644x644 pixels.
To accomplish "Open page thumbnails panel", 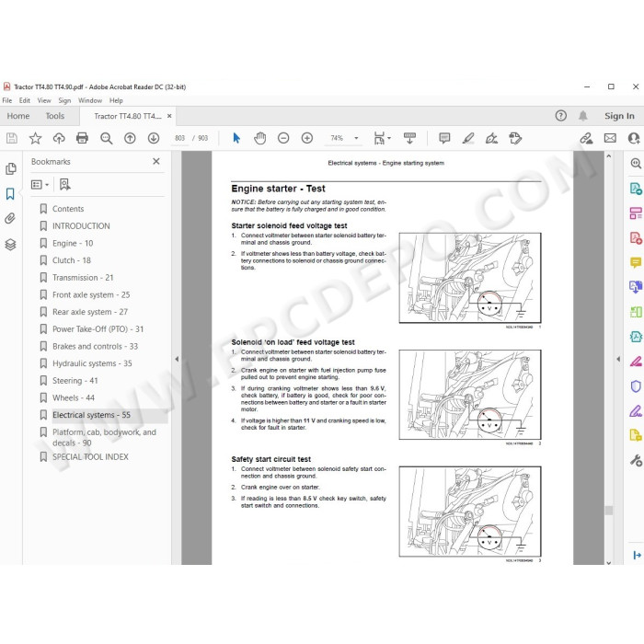I will click(11, 168).
